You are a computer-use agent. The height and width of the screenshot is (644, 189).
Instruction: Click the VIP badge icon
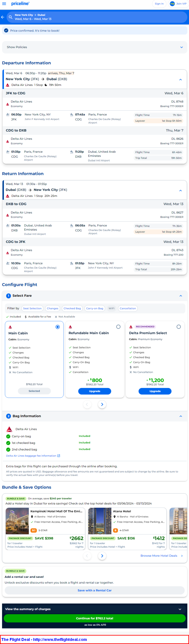[172, 4]
